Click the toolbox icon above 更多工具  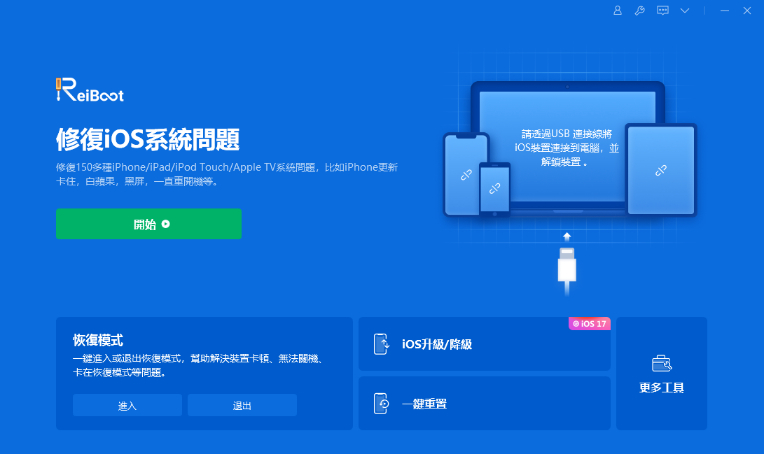(662, 363)
